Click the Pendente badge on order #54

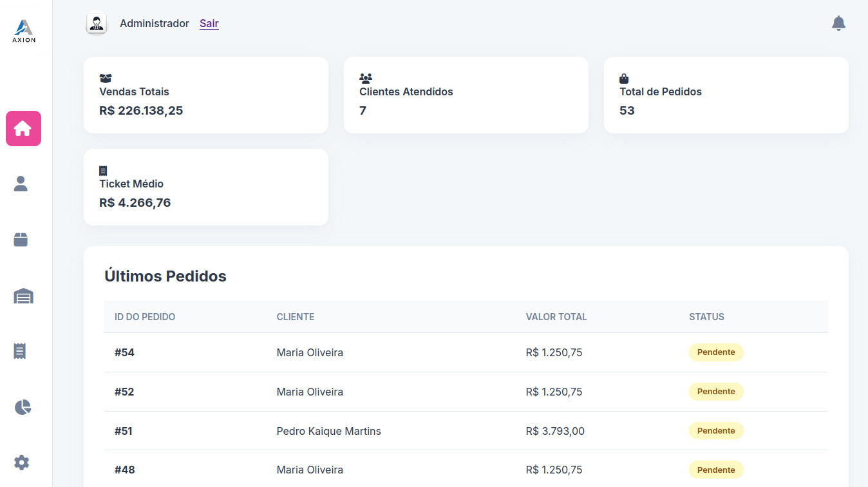click(716, 352)
